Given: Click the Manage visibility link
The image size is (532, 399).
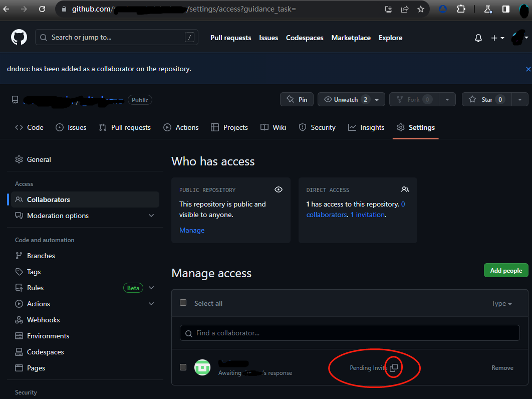Looking at the screenshot, I should pos(192,230).
